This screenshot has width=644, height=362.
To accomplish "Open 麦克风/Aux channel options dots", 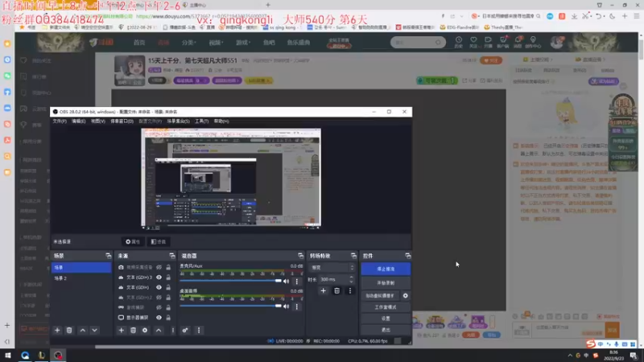I will click(x=296, y=282).
